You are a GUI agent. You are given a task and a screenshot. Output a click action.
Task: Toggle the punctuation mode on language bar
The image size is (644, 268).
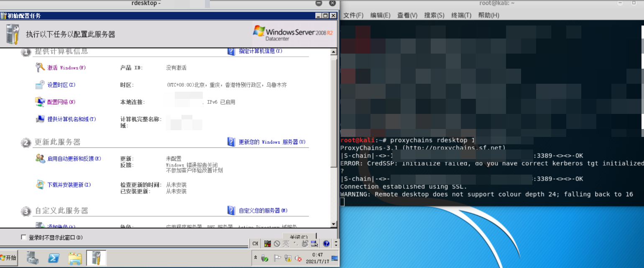(x=295, y=243)
